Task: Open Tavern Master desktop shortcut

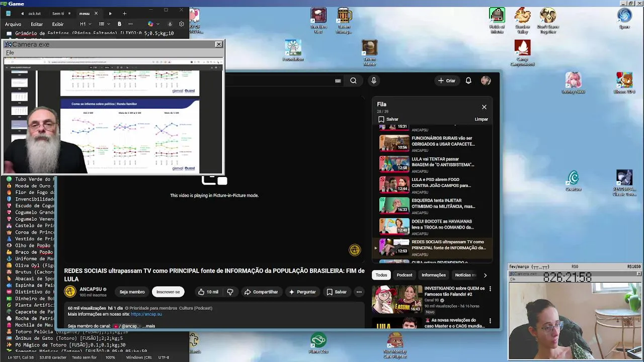Action: (369, 53)
